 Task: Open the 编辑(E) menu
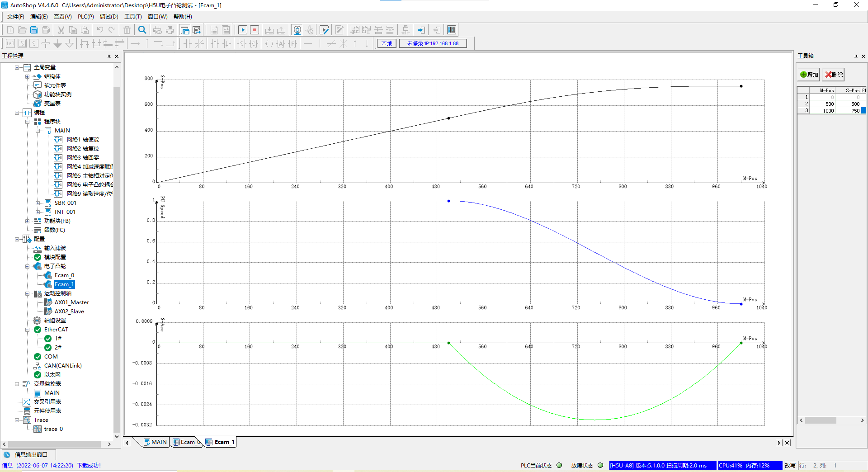coord(39,17)
